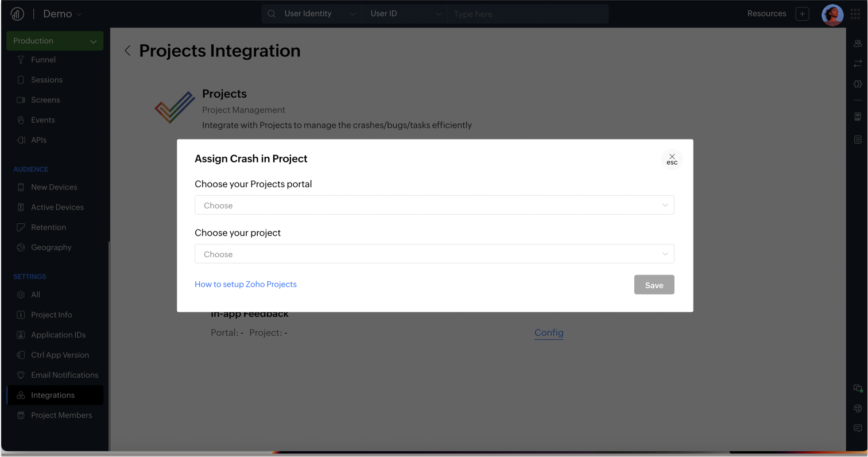Click the plus icon in top bar
The height and width of the screenshot is (457, 868).
click(x=803, y=14)
